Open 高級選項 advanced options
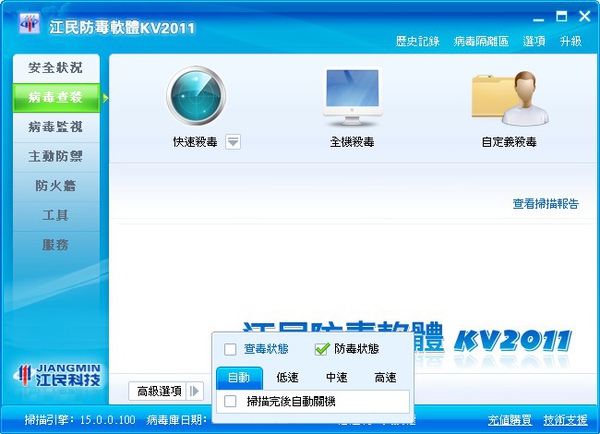 pyautogui.click(x=158, y=391)
